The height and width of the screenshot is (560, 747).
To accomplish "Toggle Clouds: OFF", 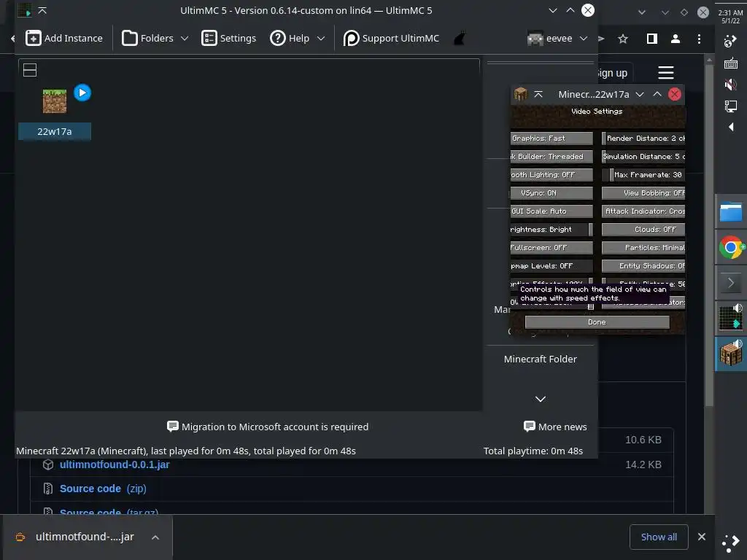I will pyautogui.click(x=643, y=230).
